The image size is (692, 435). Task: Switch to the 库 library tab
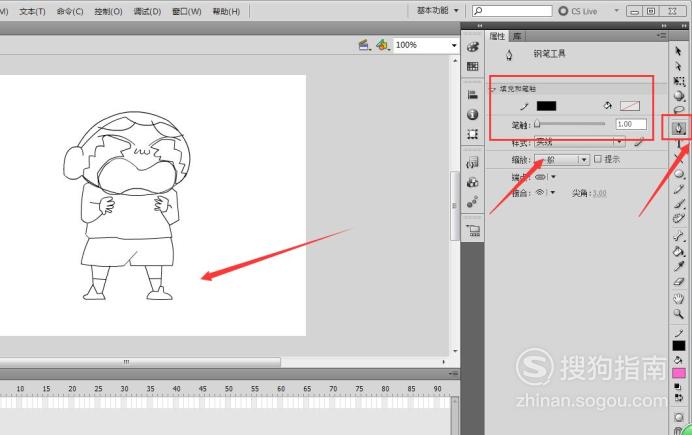click(x=517, y=36)
